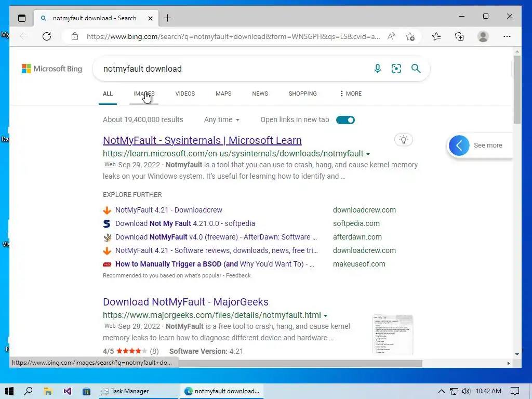This screenshot has width=532, height=399.
Task: Click the MajorGeeks result thumbnail
Action: click(393, 335)
